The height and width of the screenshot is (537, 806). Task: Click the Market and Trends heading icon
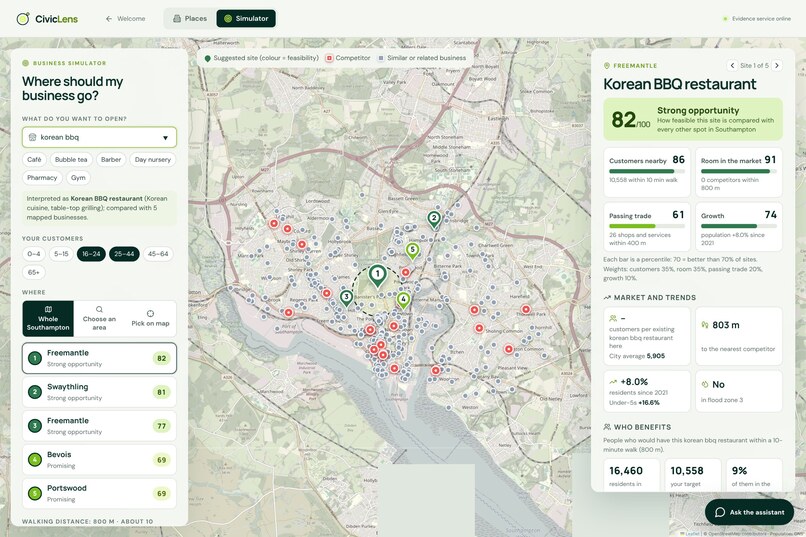607,298
